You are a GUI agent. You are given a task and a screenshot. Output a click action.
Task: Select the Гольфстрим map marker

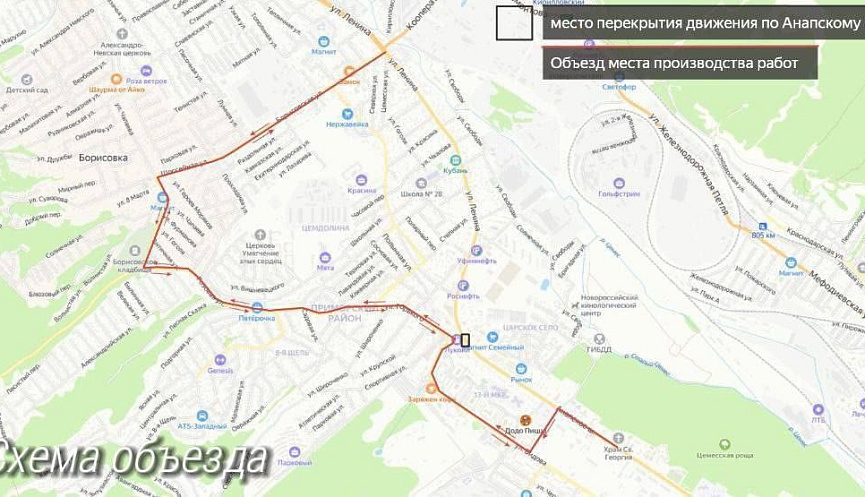pos(619,183)
